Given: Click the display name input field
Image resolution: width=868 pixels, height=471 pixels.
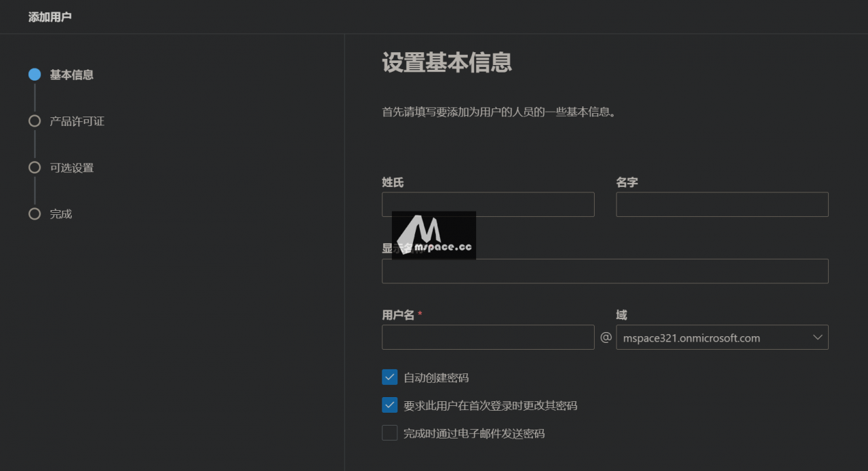Looking at the screenshot, I should coord(605,271).
